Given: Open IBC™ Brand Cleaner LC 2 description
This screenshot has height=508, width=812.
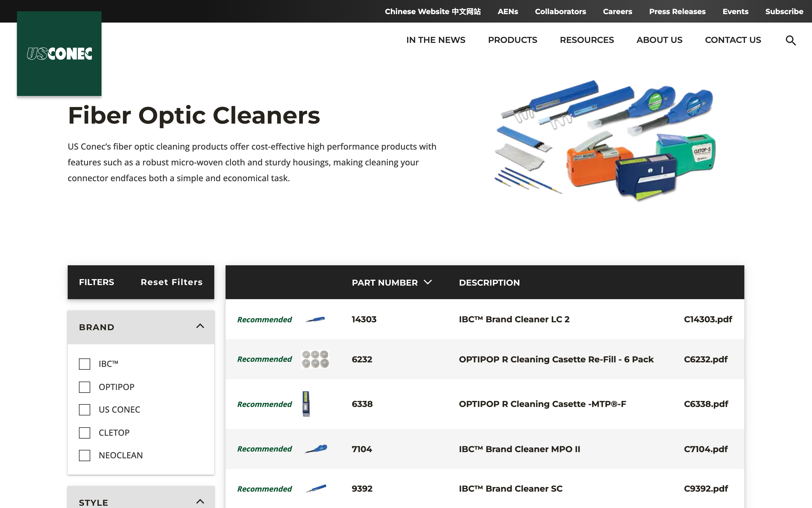Looking at the screenshot, I should point(514,319).
